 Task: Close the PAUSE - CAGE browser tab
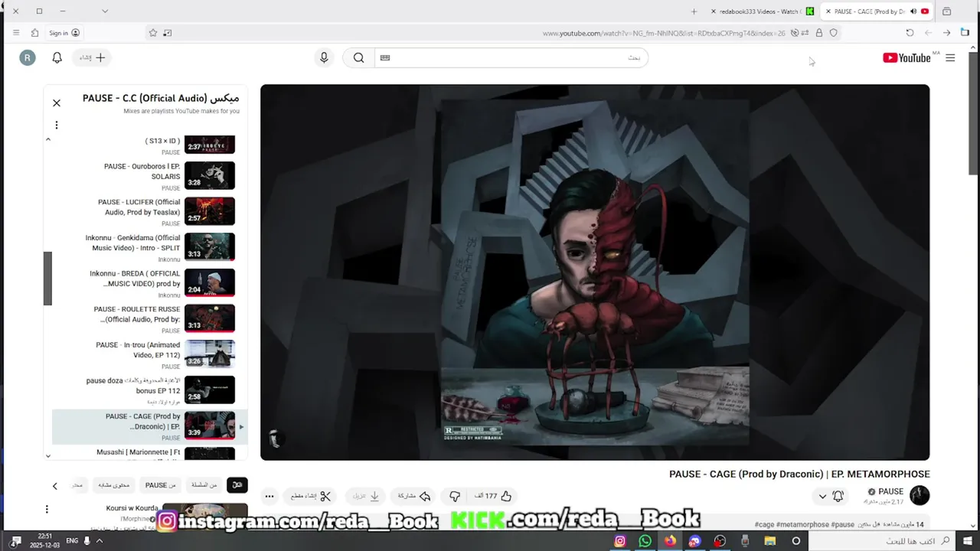pos(828,11)
